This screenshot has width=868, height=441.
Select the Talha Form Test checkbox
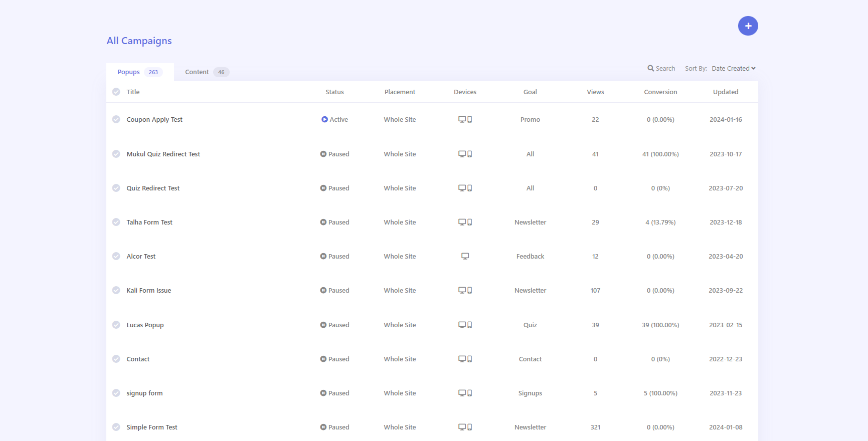(x=116, y=222)
